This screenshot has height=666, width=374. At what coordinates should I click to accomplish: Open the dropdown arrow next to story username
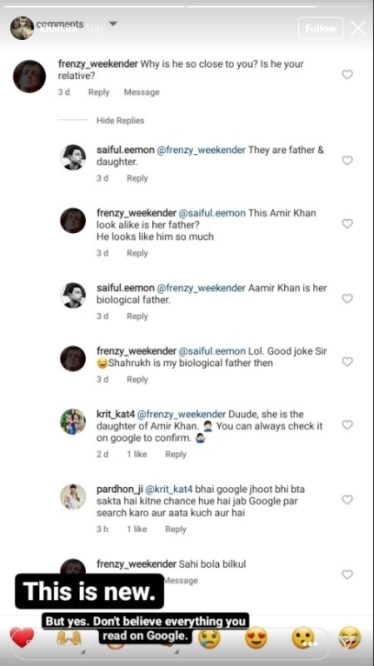[x=113, y=24]
